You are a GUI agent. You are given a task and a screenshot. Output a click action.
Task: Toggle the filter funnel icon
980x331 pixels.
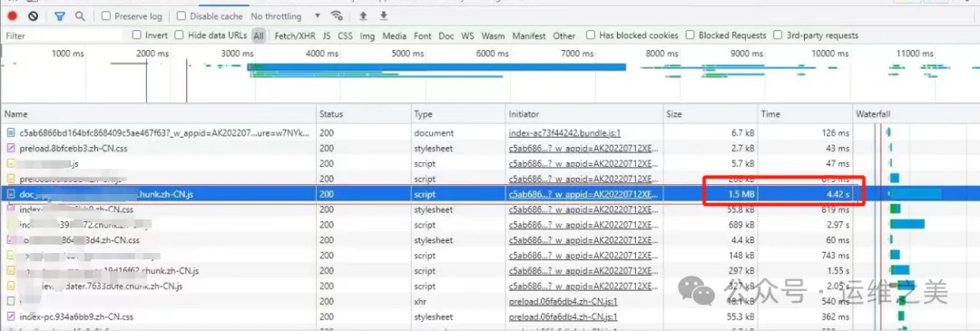click(x=59, y=16)
